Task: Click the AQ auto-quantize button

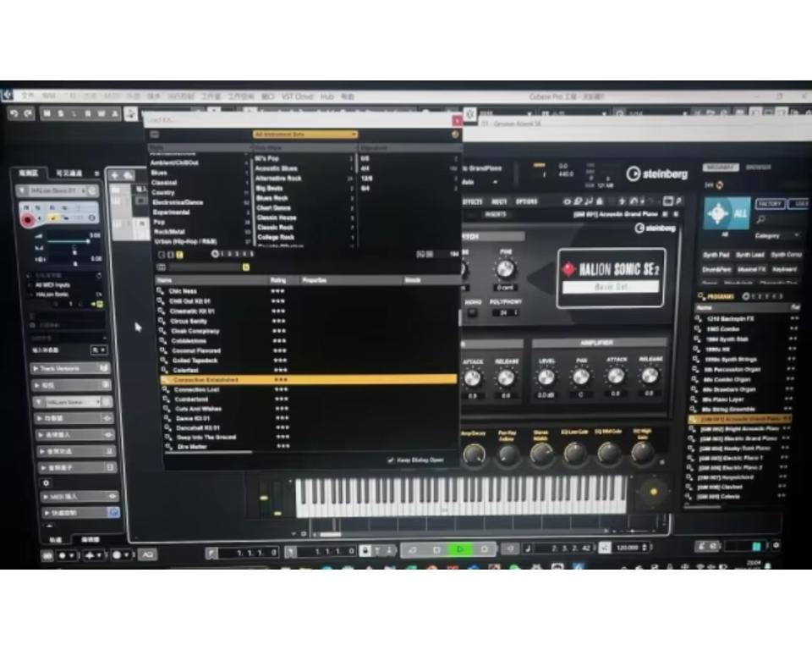Action: 147,555
